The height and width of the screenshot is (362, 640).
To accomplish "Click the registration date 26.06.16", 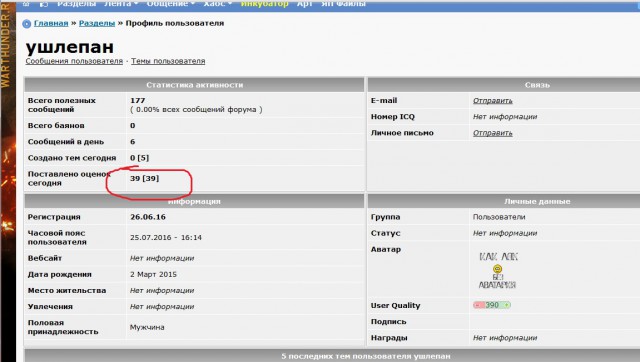I will tap(148, 217).
